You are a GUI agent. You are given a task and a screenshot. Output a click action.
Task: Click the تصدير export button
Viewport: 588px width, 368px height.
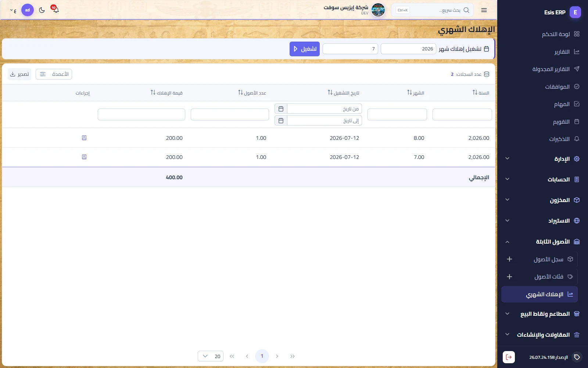tap(19, 74)
